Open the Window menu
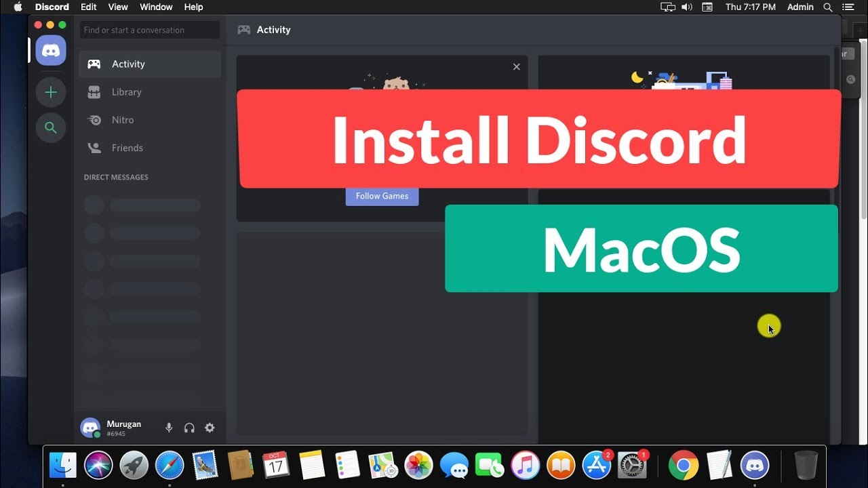Image resolution: width=868 pixels, height=488 pixels. click(x=156, y=7)
